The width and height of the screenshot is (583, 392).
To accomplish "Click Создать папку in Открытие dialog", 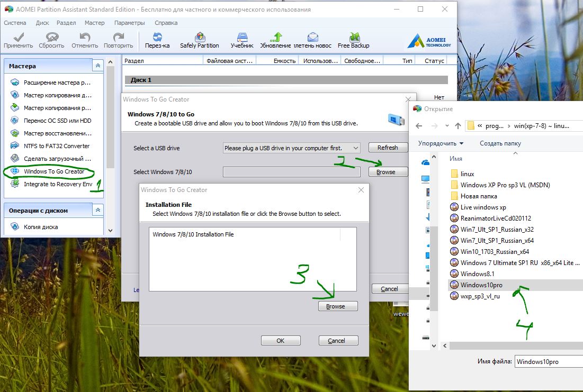I will coord(500,143).
